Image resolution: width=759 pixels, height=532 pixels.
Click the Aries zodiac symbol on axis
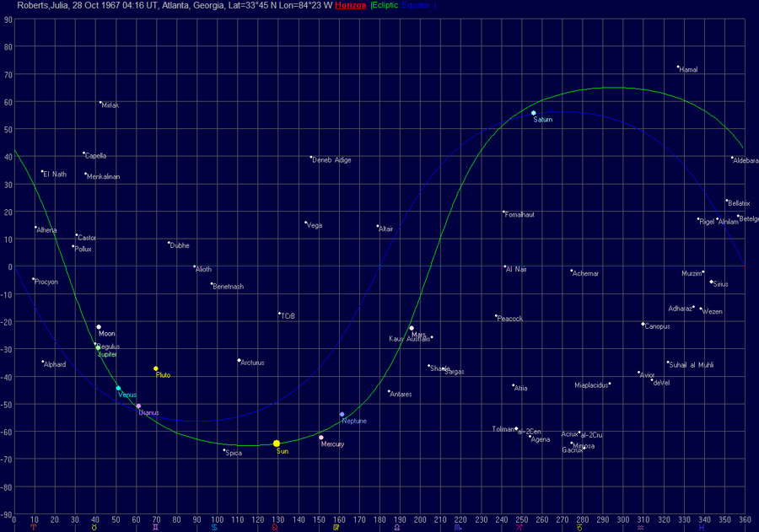(x=33, y=527)
